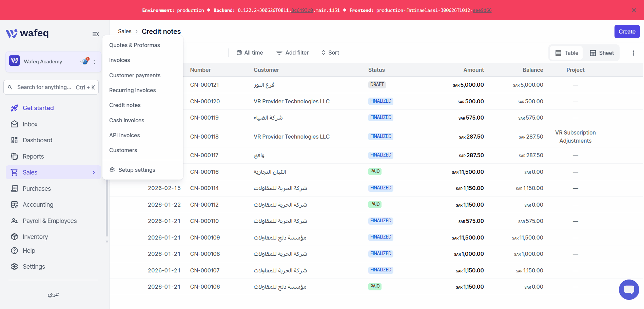Switch to Sheet view
This screenshot has width=644, height=309.
[x=602, y=53]
